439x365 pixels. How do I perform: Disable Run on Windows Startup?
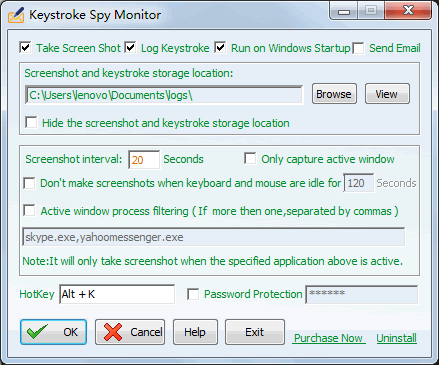(220, 48)
